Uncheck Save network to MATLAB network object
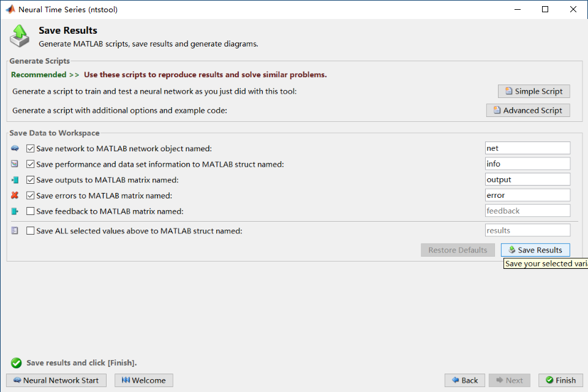This screenshot has width=588, height=392. (31, 148)
